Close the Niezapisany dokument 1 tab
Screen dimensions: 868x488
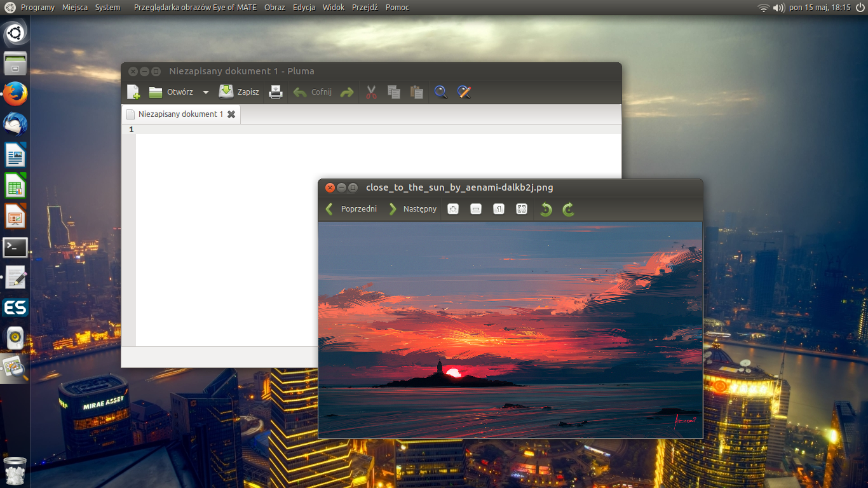tap(231, 114)
